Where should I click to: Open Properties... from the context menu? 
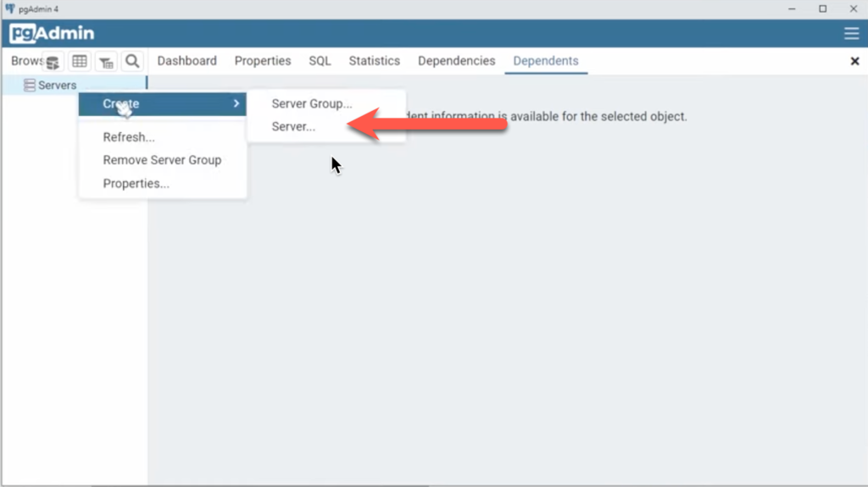(136, 183)
